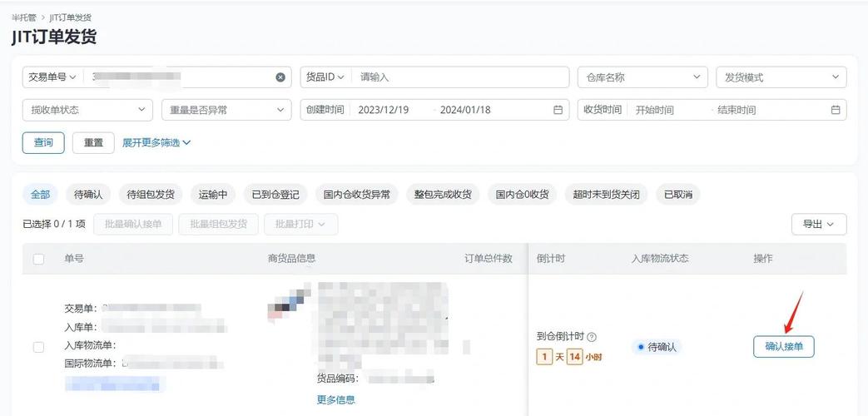868x416 pixels.
Task: Switch to the 整包完成收货 tab
Action: point(443,195)
